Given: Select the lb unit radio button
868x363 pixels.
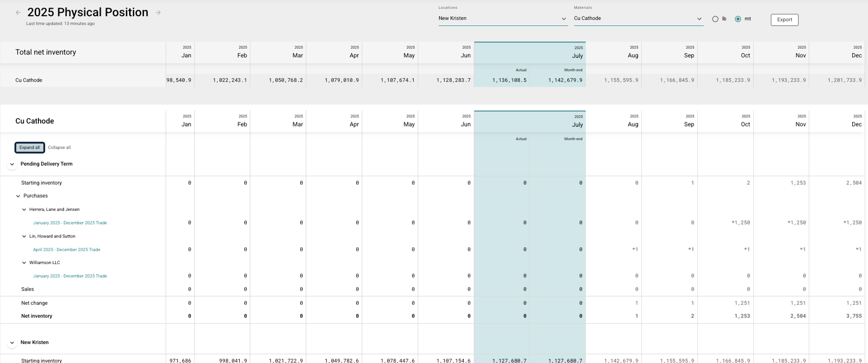Looking at the screenshot, I should pyautogui.click(x=715, y=19).
